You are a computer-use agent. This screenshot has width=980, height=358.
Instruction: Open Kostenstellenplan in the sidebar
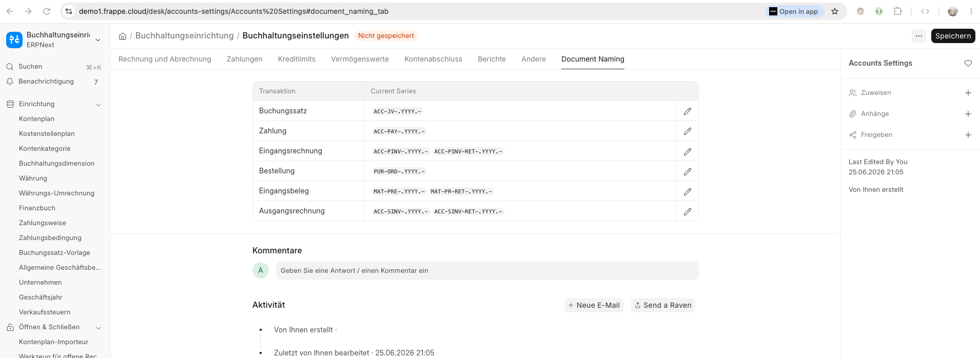47,134
